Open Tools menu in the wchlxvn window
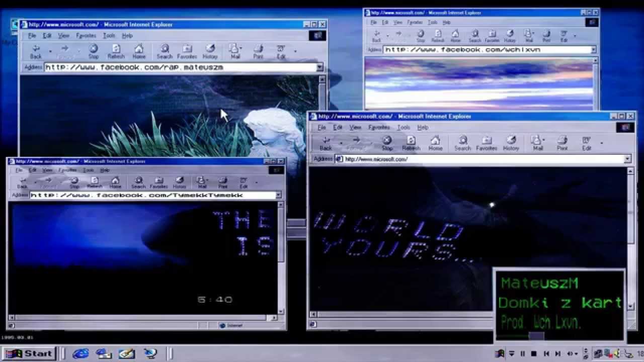Viewport: 644px width, 362px height. click(432, 23)
